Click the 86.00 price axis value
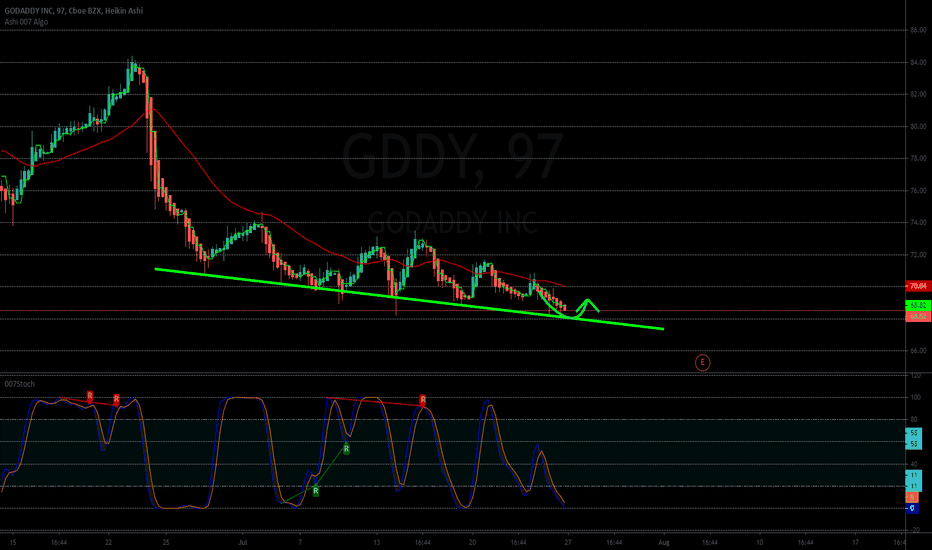This screenshot has height=550, width=932. tap(918, 30)
